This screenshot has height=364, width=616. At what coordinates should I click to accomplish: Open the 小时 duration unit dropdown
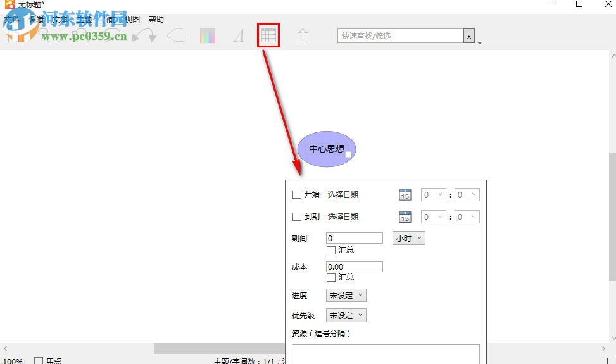(408, 239)
